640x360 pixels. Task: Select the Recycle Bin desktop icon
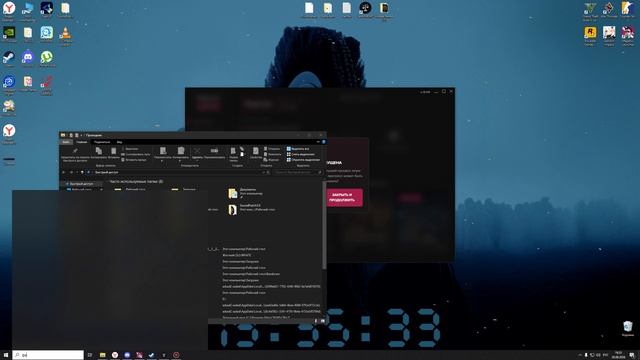pos(628,328)
